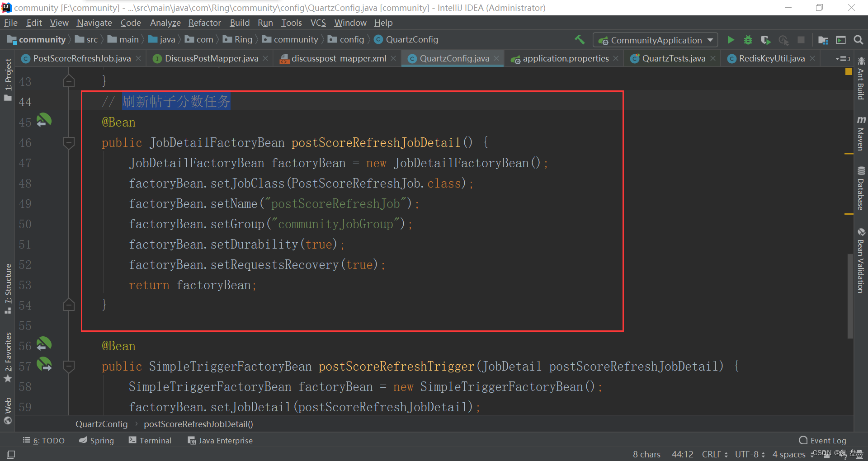Close the PostScoreRefreshJob.java tab
This screenshot has width=868, height=461.
click(x=138, y=58)
